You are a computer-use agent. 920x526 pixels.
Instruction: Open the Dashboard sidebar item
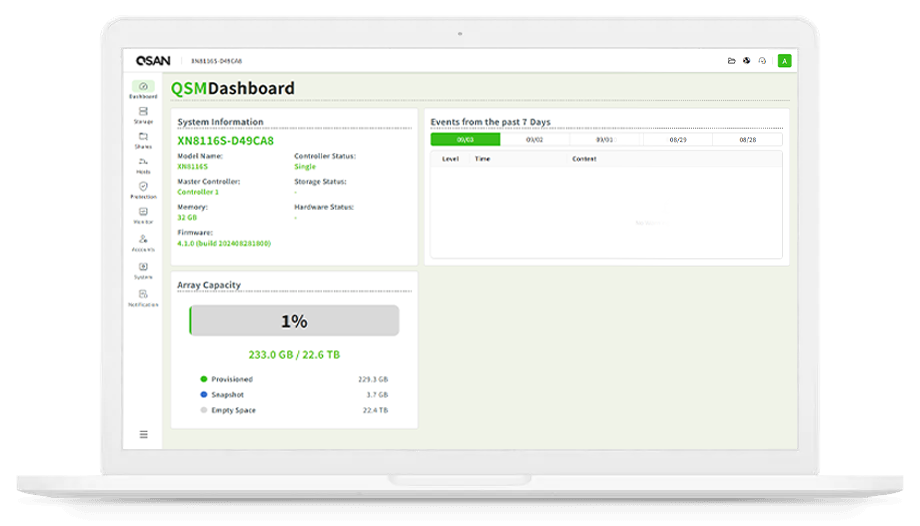[143, 90]
